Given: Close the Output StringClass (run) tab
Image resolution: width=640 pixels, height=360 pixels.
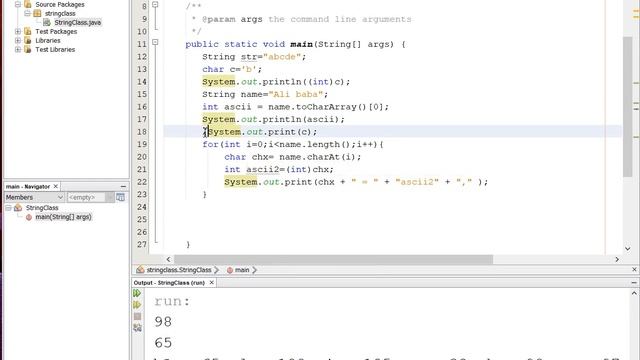Looking at the screenshot, I should click(x=211, y=282).
